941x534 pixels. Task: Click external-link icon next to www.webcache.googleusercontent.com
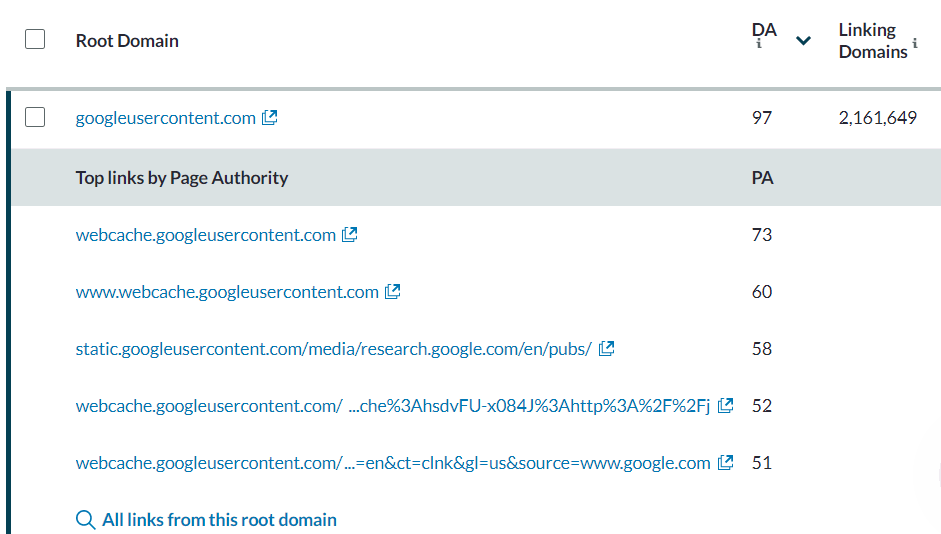(x=393, y=292)
